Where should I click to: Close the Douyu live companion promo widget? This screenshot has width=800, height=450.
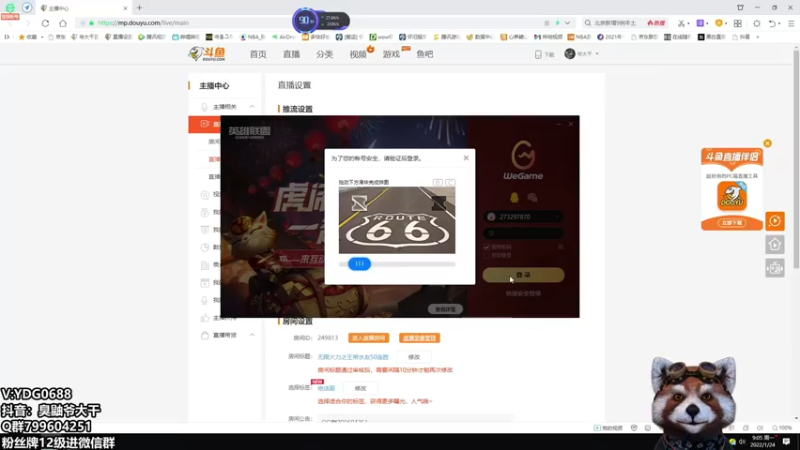point(767,143)
